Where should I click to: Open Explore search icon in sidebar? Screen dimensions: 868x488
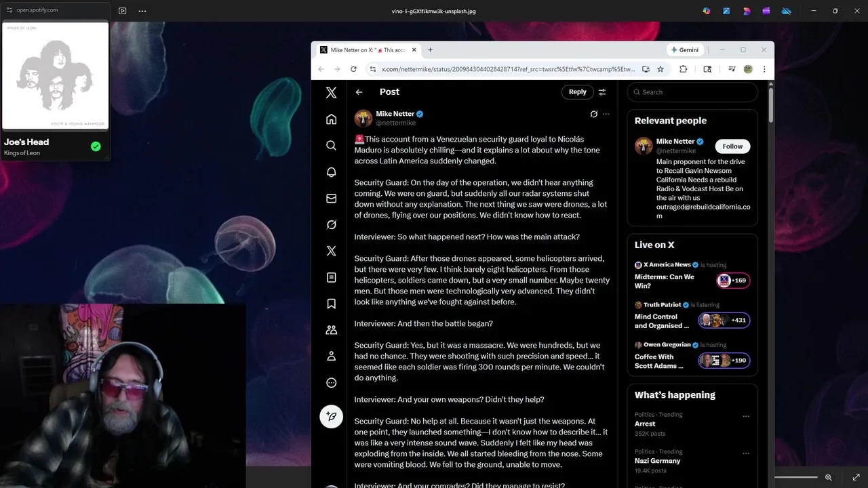pos(331,146)
